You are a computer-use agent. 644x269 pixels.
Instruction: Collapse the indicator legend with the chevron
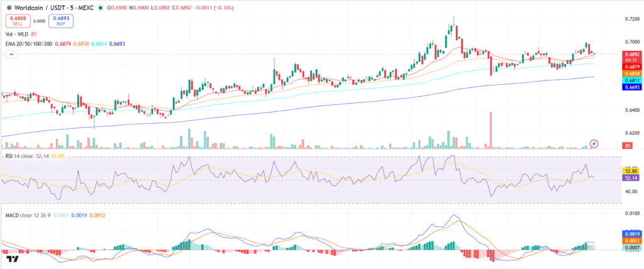tap(11, 54)
